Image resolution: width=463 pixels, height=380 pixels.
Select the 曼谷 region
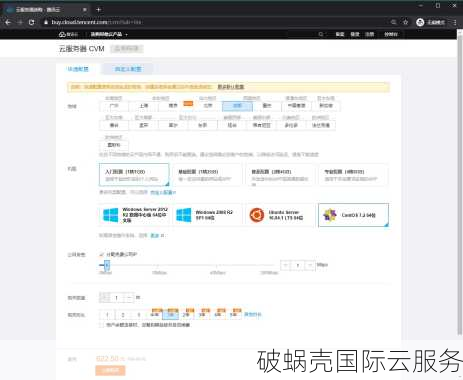click(x=114, y=125)
